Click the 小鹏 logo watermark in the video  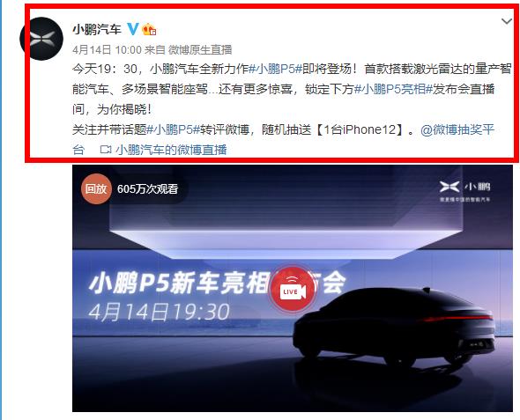pos(465,191)
